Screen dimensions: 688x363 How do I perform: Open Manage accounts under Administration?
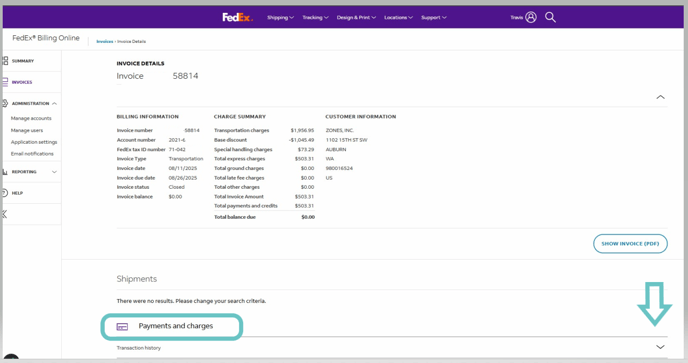pyautogui.click(x=31, y=119)
